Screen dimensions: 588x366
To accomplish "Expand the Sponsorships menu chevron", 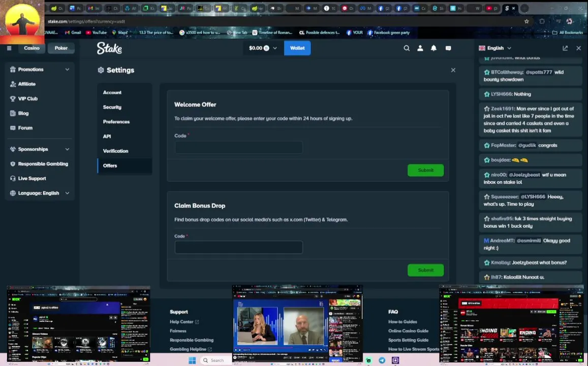I will [67, 149].
